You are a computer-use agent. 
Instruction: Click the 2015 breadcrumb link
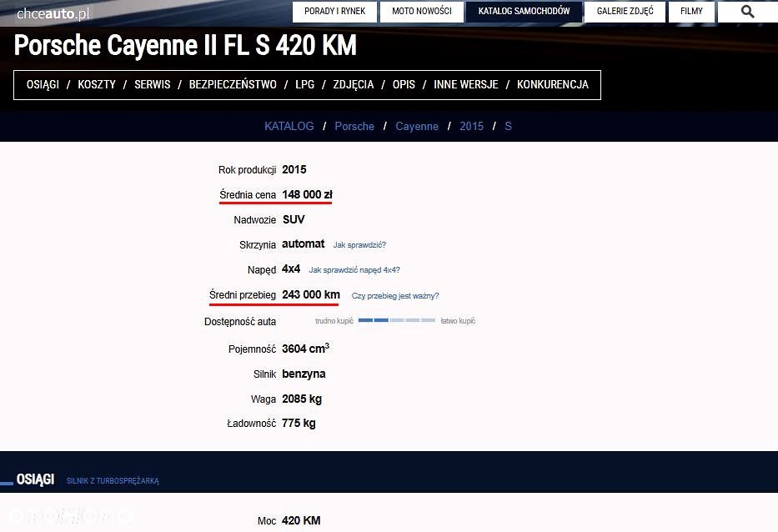click(x=471, y=126)
